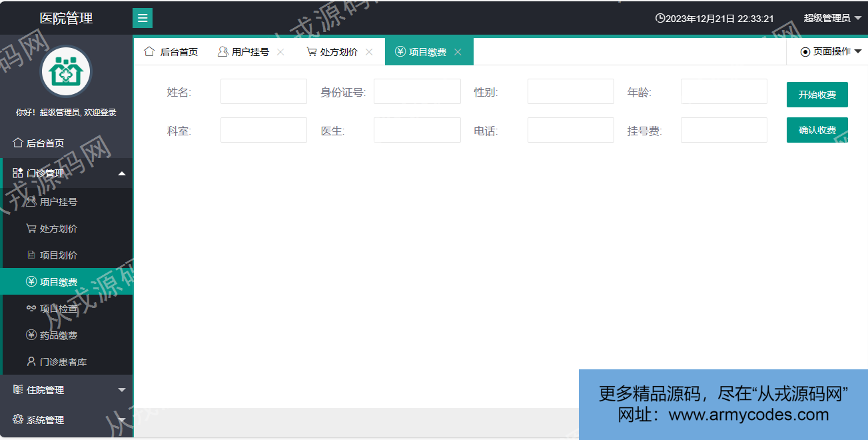Expand the 系统管理 menu section
This screenshot has height=440, width=868.
67,420
